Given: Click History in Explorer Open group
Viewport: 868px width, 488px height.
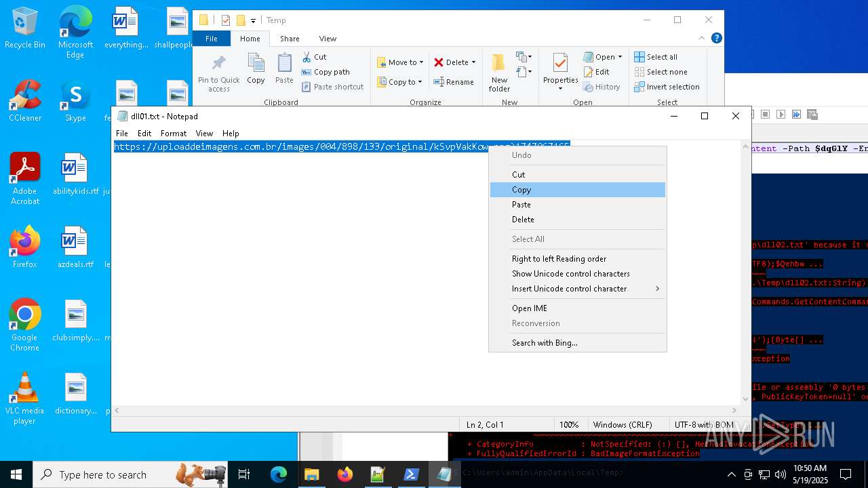Looking at the screenshot, I should [602, 87].
